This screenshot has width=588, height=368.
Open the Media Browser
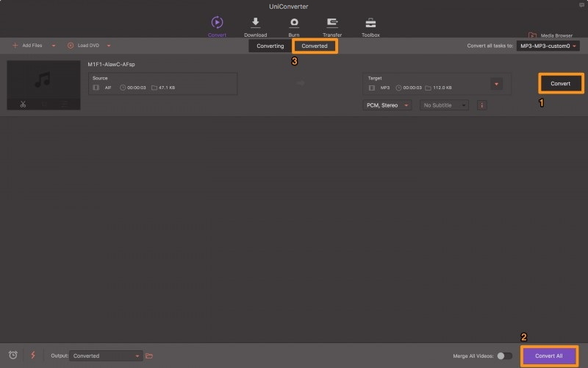[x=550, y=35]
